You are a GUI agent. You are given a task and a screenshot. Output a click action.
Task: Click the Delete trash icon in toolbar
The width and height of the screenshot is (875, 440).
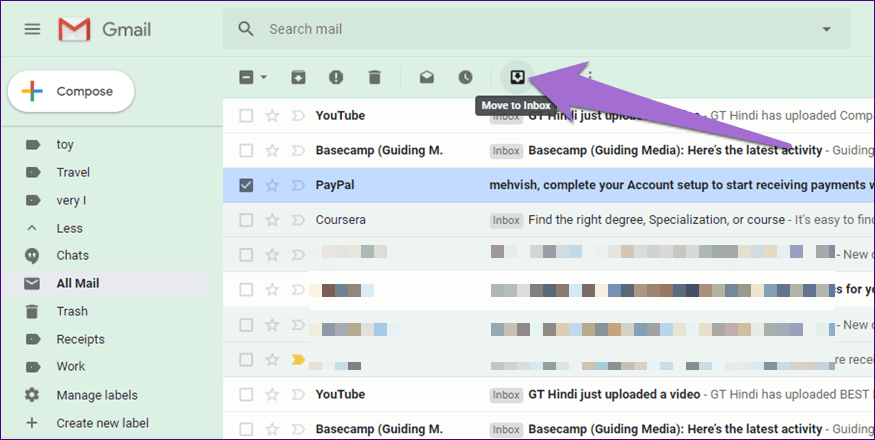coord(374,77)
